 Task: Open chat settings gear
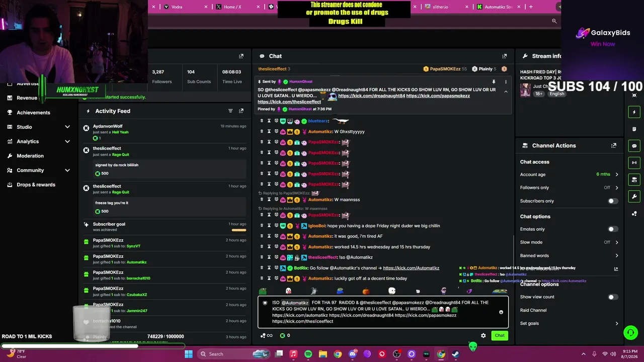484,335
